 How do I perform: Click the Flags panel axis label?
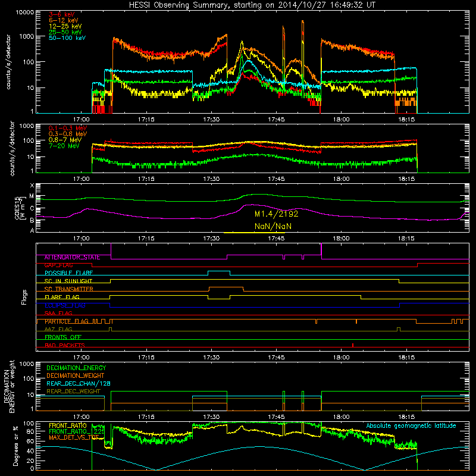click(x=24, y=297)
